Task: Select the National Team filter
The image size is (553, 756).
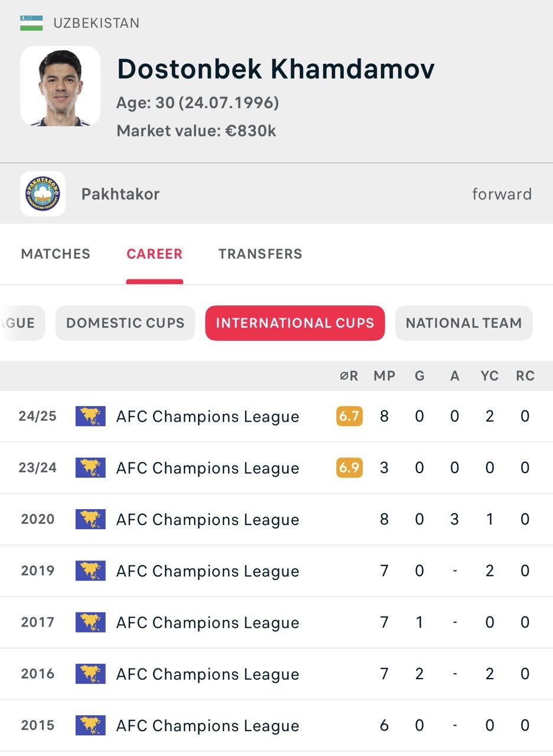Action: 464,323
